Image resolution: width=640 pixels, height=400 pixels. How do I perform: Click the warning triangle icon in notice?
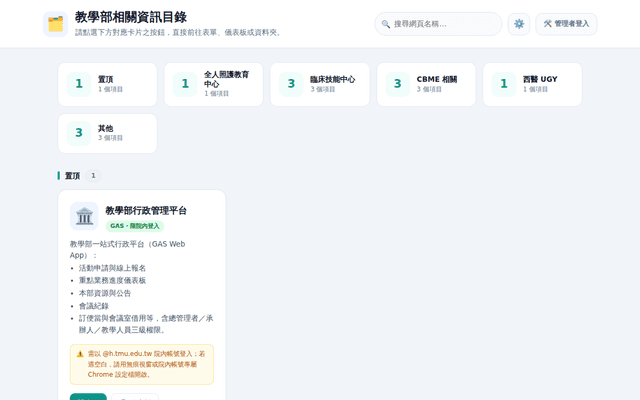(80, 354)
